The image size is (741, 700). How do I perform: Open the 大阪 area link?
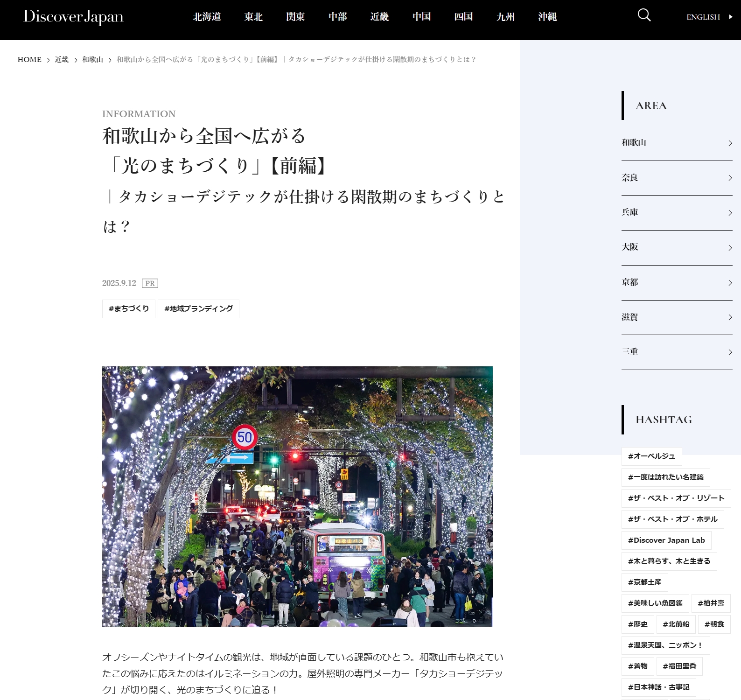click(x=630, y=247)
